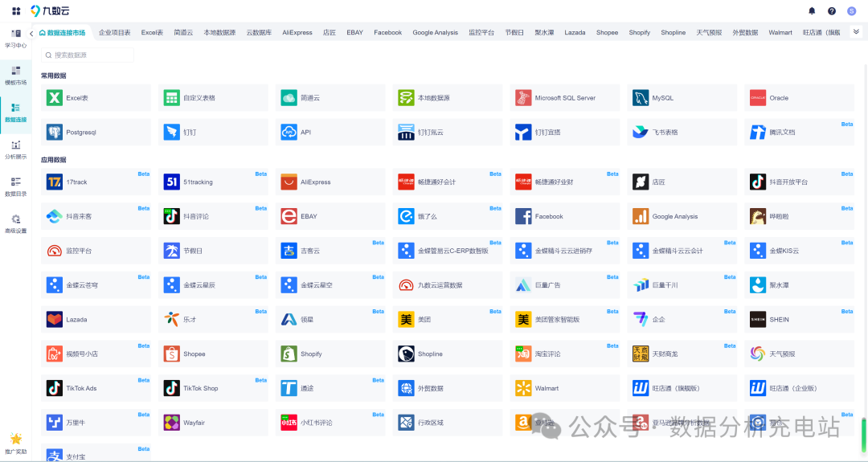Open the Excel表 tab
This screenshot has width=868, height=462.
tap(152, 33)
